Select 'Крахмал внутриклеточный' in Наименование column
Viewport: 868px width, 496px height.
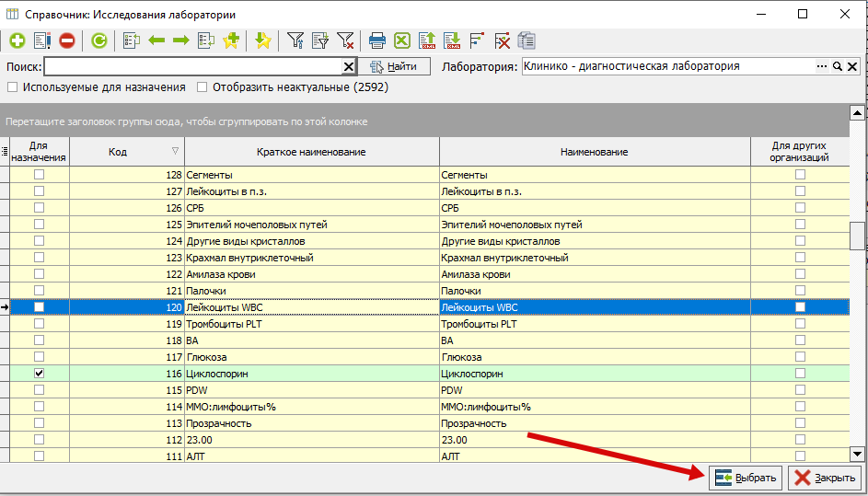596,258
